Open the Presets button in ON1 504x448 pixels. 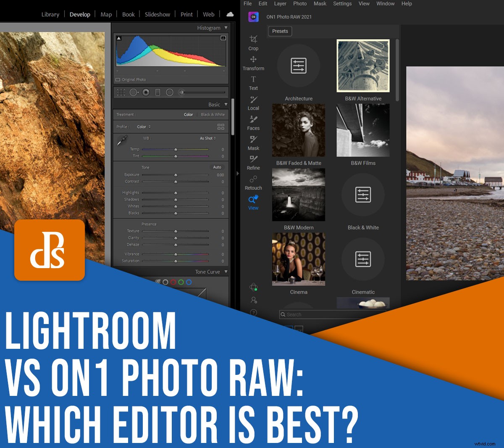point(280,31)
